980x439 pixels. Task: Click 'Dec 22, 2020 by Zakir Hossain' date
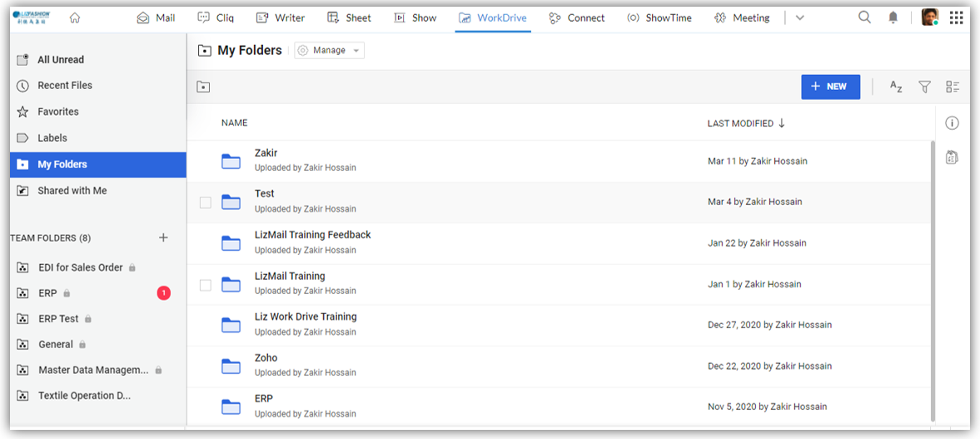coord(770,367)
